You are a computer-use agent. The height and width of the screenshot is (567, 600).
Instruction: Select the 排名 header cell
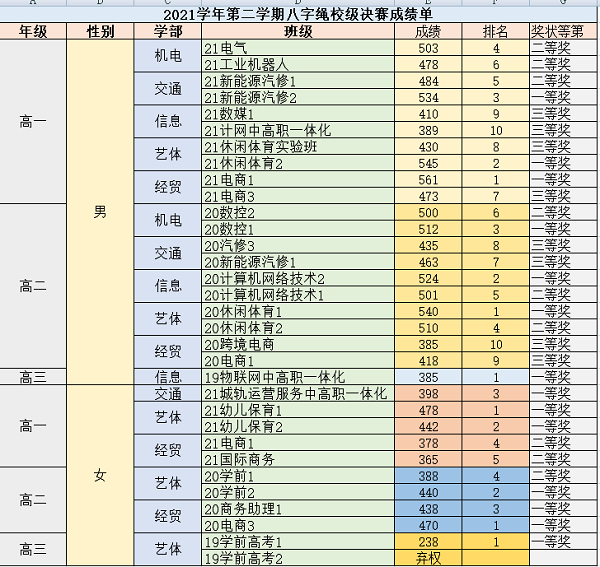coord(496,32)
